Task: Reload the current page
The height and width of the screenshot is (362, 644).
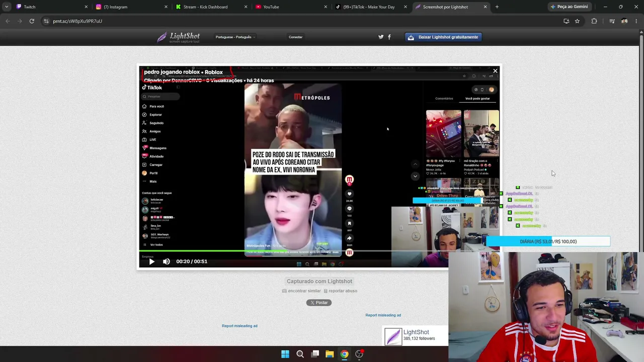Action: [x=32, y=21]
